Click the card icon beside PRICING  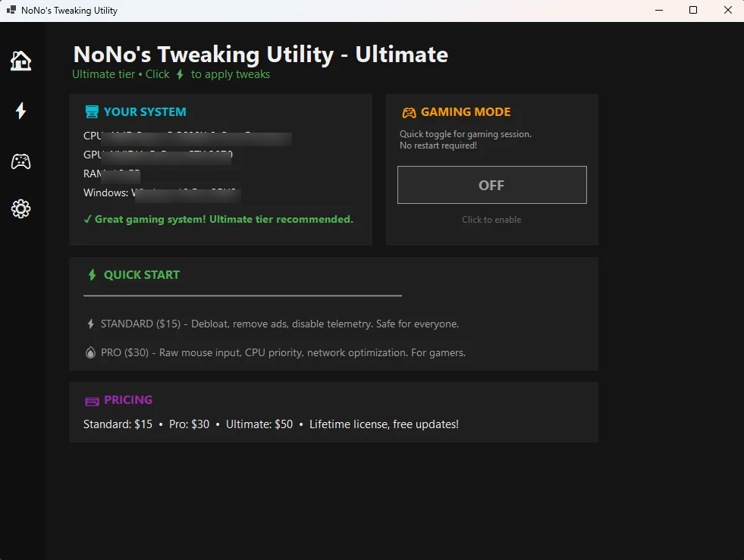[92, 399]
